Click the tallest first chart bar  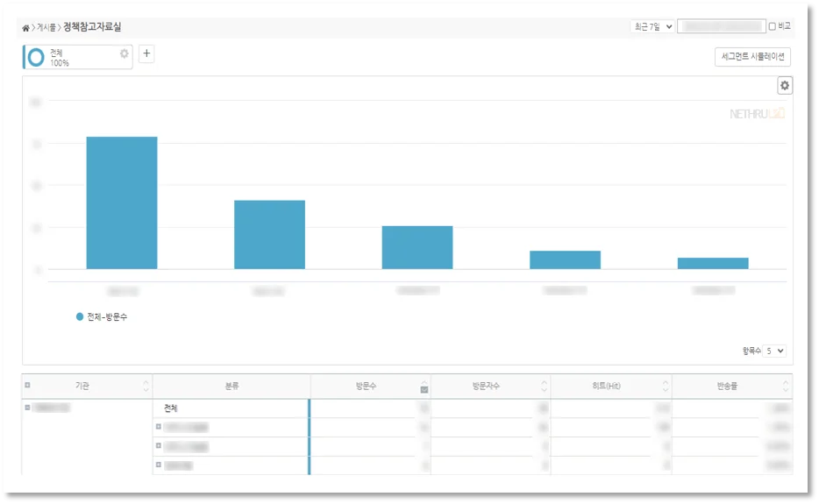point(122,202)
